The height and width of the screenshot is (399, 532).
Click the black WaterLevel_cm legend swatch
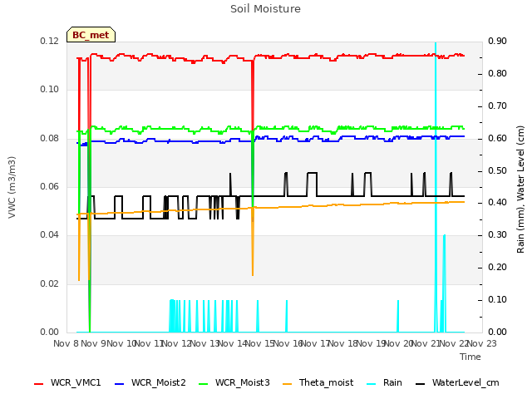point(420,384)
